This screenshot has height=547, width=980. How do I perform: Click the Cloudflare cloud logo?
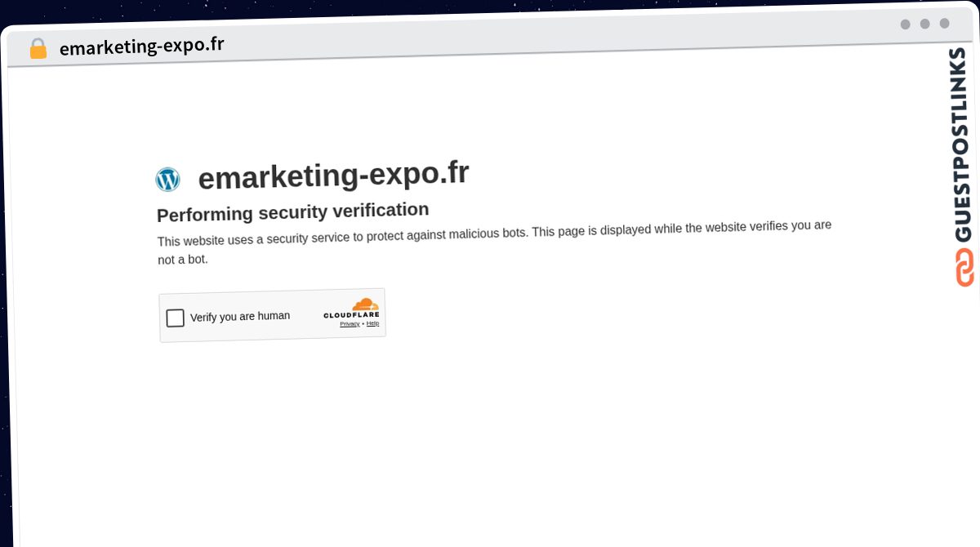(365, 305)
